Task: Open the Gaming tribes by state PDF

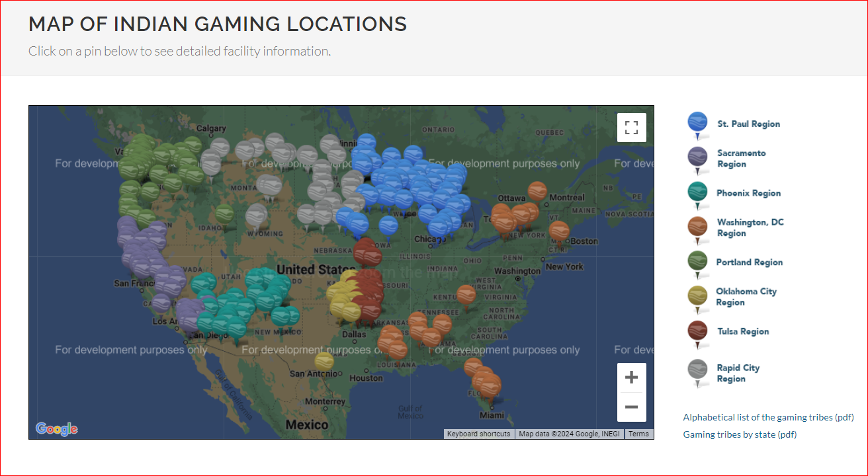Action: pyautogui.click(x=740, y=434)
